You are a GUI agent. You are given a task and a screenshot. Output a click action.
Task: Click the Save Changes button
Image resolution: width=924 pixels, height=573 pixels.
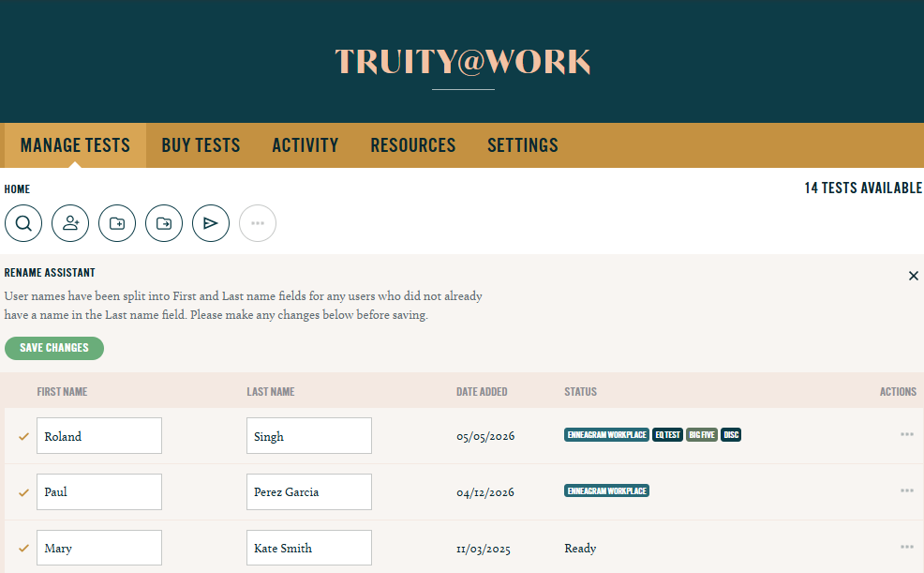click(54, 348)
